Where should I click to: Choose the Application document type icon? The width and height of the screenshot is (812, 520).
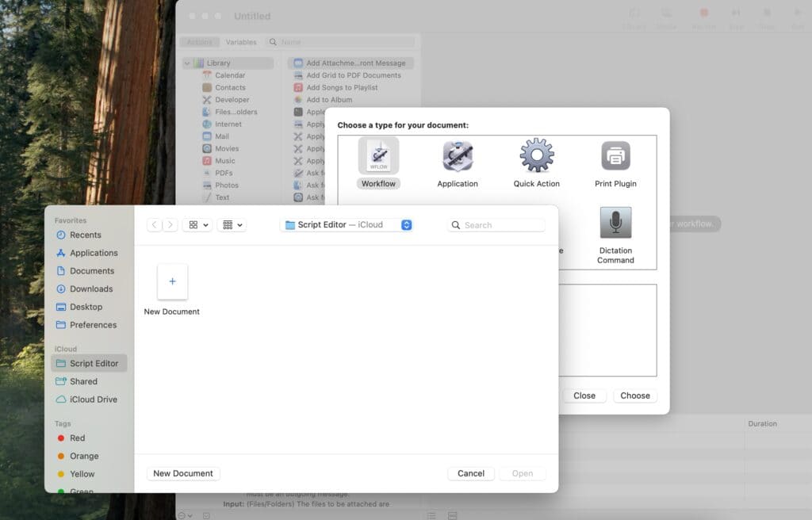coord(458,156)
